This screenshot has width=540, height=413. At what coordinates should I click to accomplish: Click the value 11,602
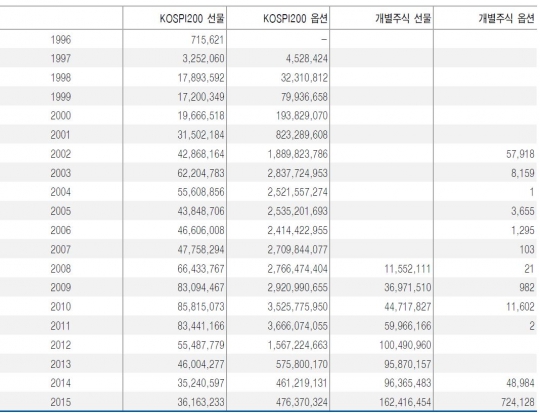tap(520, 307)
